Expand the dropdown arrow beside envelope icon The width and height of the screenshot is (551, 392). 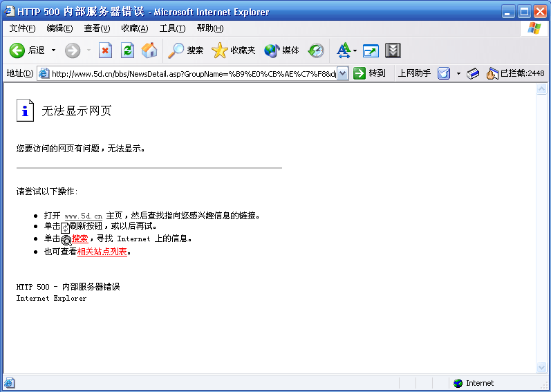click(458, 74)
